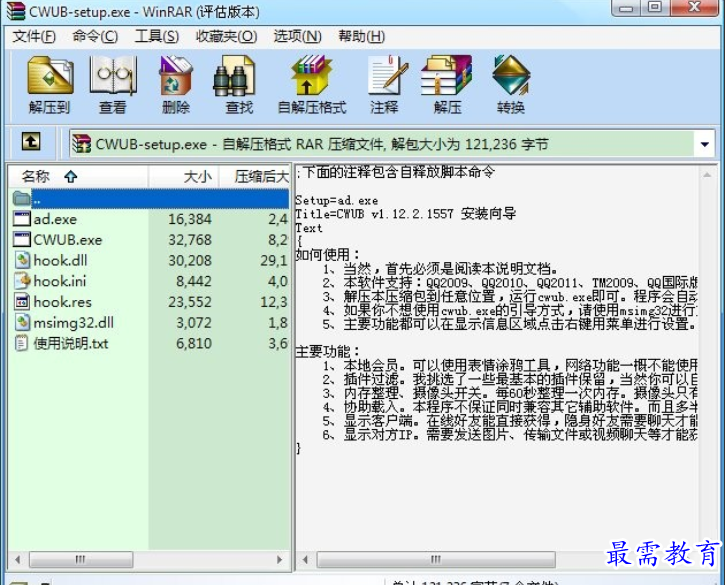The width and height of the screenshot is (728, 585).
Task: Select the msimg32.dll file name
Action: (x=73, y=322)
